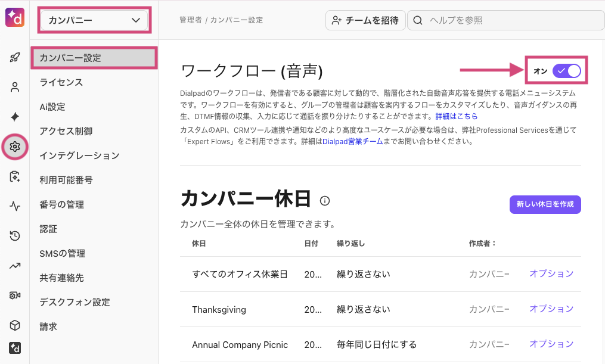Image resolution: width=605 pixels, height=364 pixels.
Task: Click the チームを招待 button
Action: coord(365,20)
